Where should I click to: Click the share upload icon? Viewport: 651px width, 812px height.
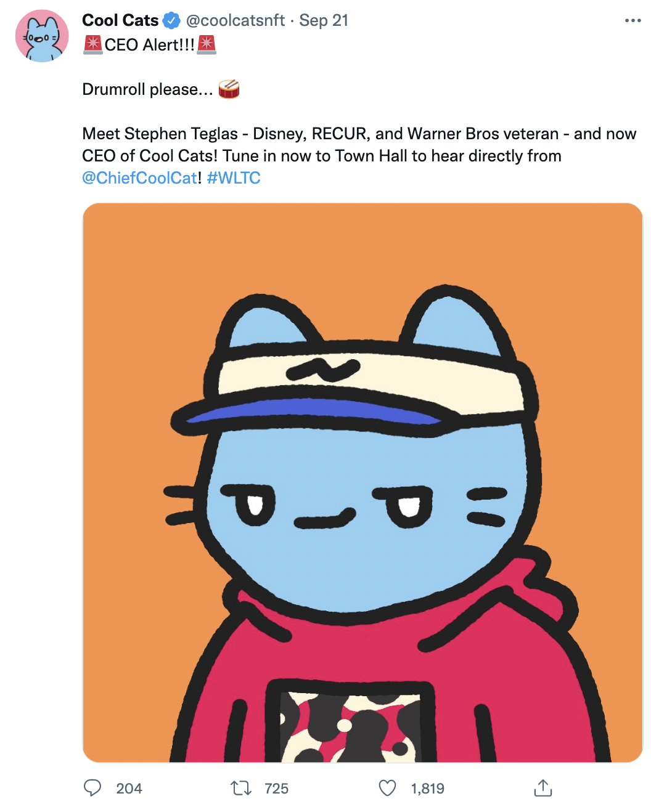click(542, 788)
